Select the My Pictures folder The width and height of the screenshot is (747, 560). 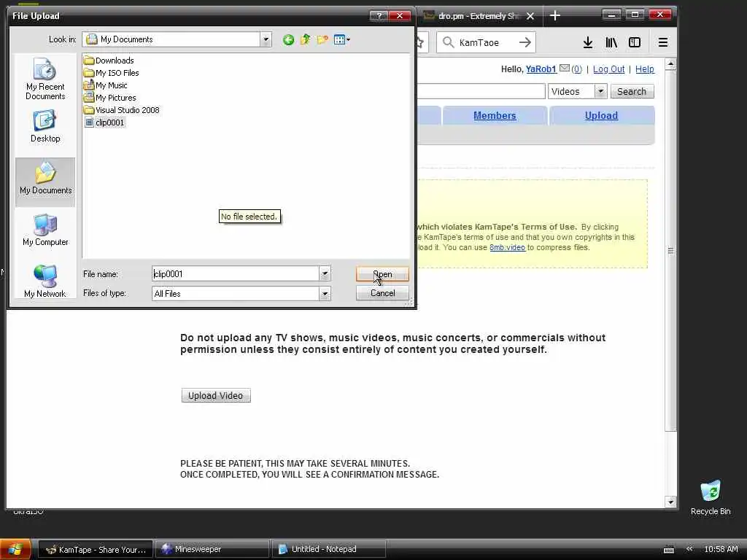(x=109, y=98)
